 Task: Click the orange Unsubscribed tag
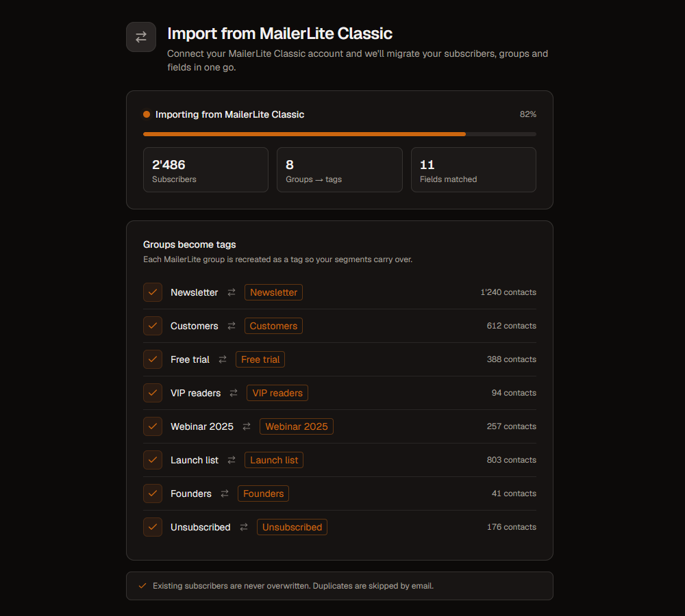click(292, 527)
